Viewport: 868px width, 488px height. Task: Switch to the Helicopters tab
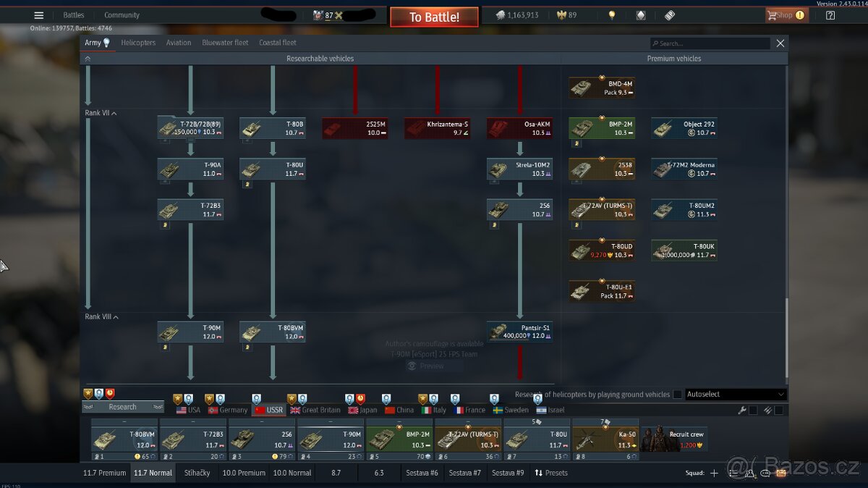click(x=138, y=43)
